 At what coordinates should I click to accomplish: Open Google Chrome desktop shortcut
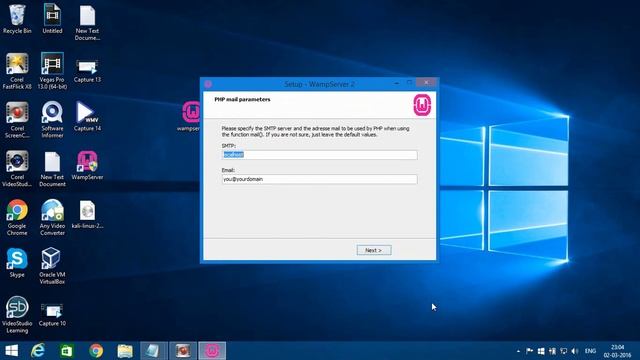17,217
